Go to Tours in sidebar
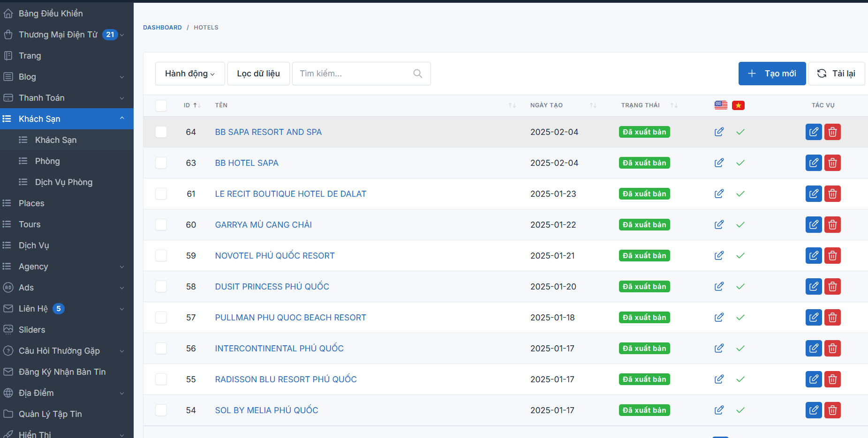The image size is (868, 438). click(67, 224)
